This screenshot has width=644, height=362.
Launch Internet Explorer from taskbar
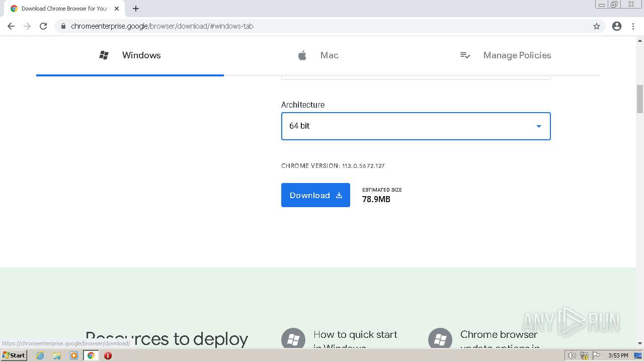point(40,355)
